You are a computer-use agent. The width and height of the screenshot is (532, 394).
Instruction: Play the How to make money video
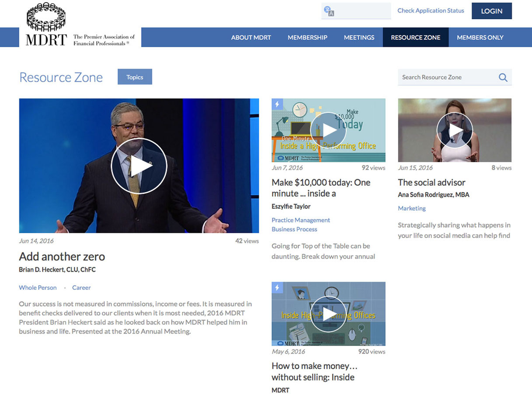click(x=328, y=314)
